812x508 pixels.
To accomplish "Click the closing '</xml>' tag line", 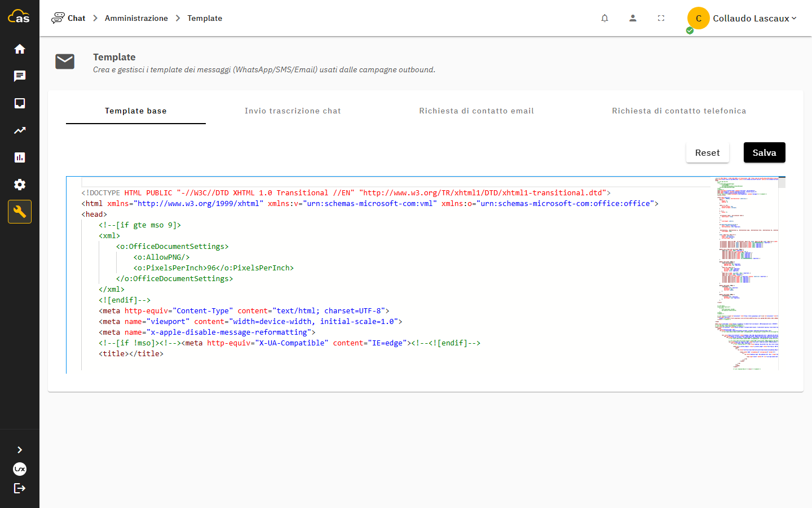I will pyautogui.click(x=112, y=289).
